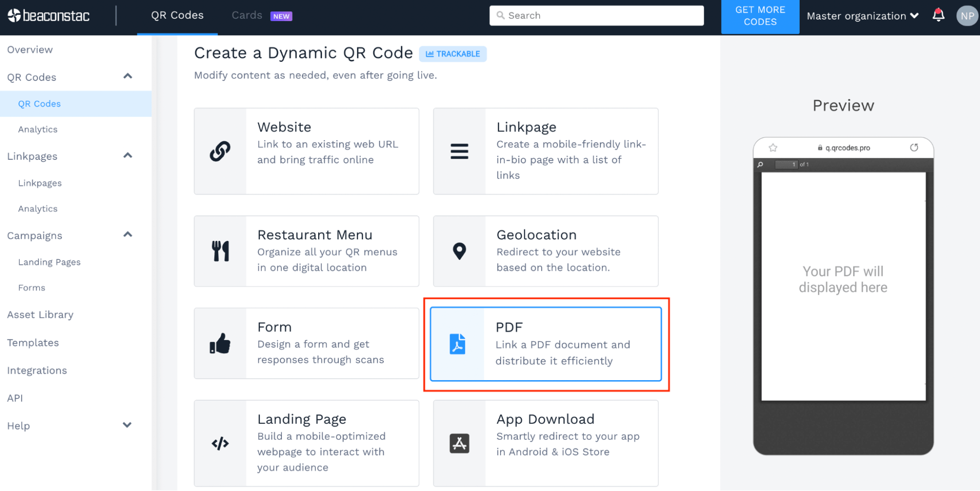Image resolution: width=980 pixels, height=491 pixels.
Task: Expand the Help sidebar section
Action: 127,425
